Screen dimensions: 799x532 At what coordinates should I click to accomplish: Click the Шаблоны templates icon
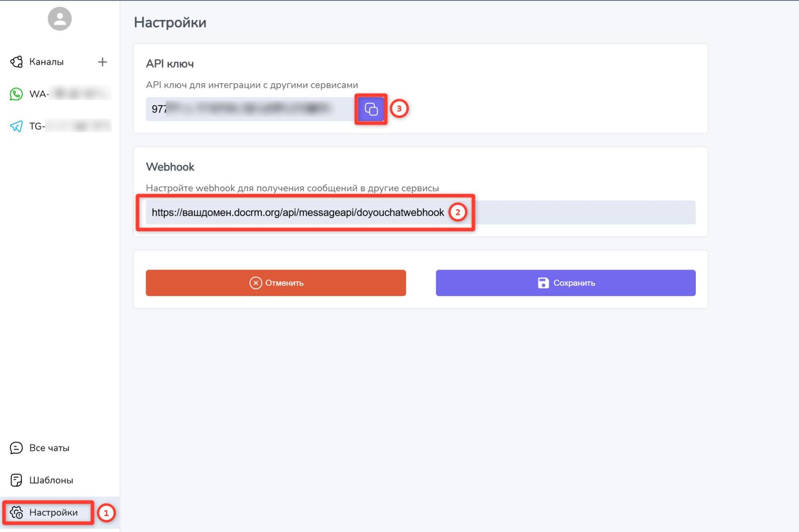(x=16, y=480)
